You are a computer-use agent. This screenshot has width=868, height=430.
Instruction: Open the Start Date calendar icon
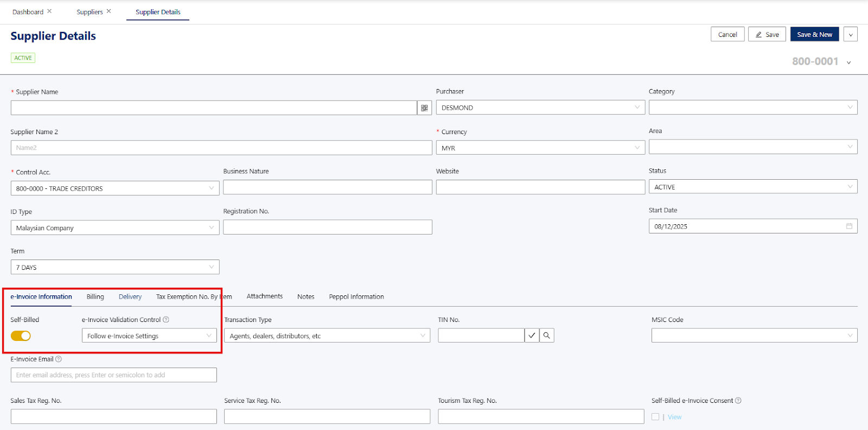[x=849, y=226]
